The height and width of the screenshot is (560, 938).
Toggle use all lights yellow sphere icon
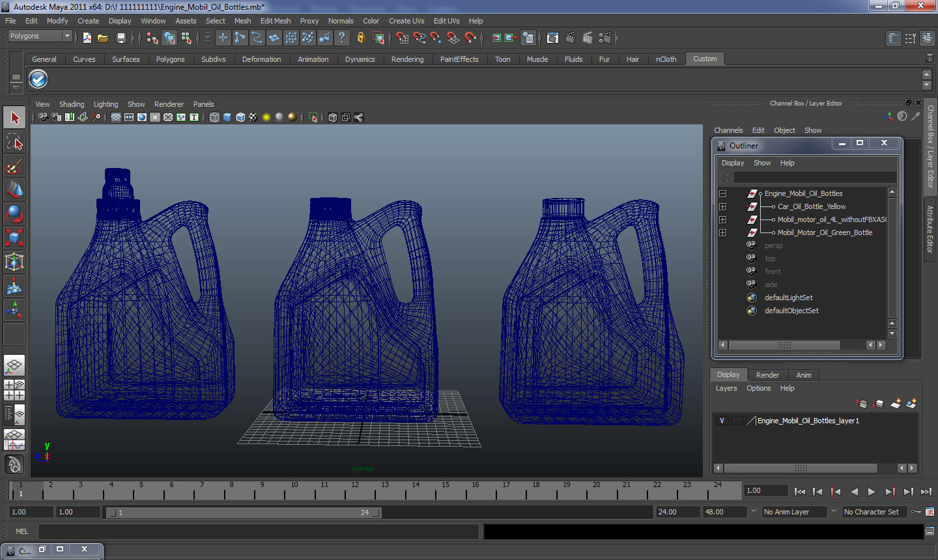tap(266, 117)
